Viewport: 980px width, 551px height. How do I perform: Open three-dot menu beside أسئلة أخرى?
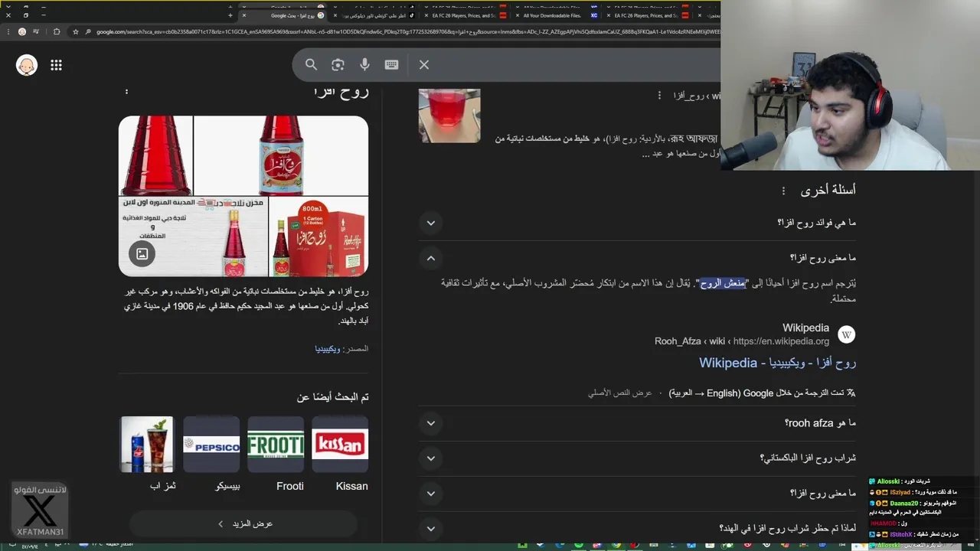(x=783, y=191)
